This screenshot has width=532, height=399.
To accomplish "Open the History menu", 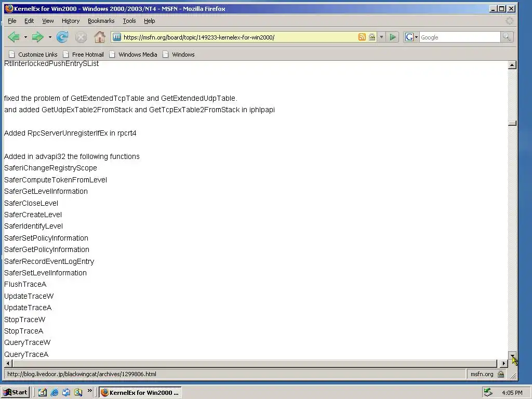I will click(71, 21).
